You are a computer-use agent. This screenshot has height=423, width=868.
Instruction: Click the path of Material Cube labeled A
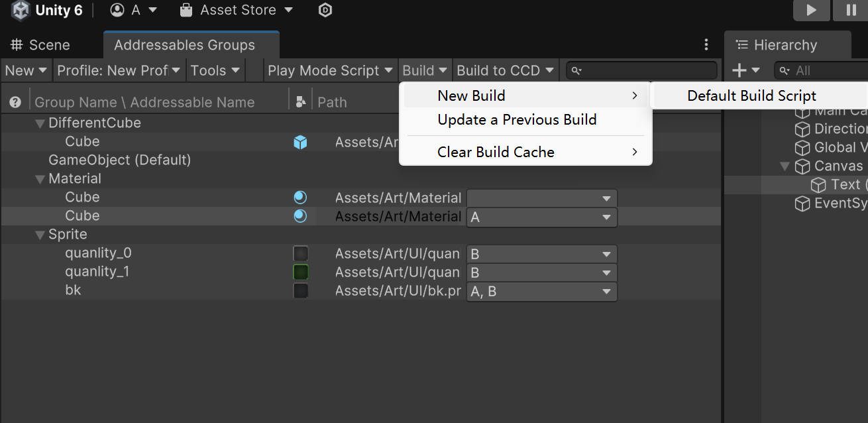click(398, 216)
